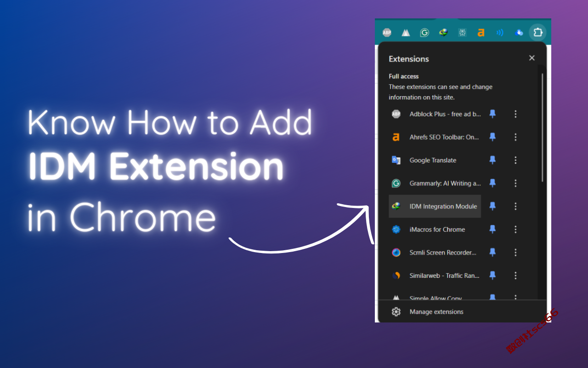
Task: Click the Adblock Plus toolbar icon
Action: point(387,33)
